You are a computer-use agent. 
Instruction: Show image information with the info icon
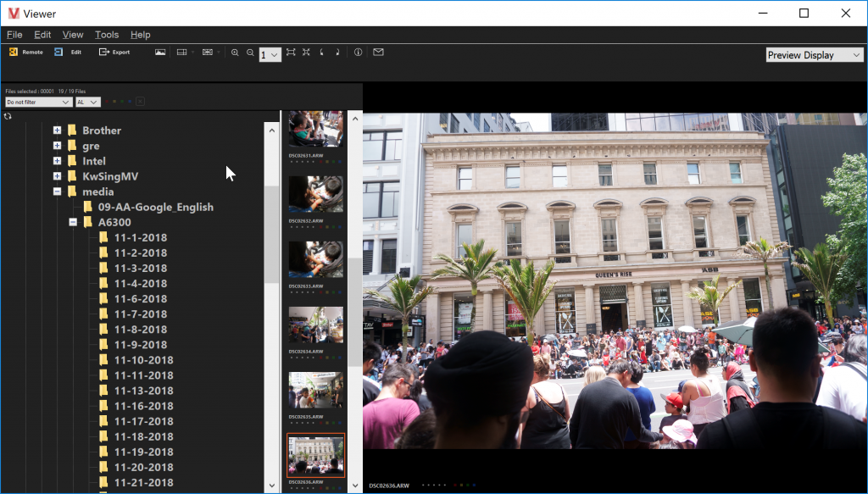pos(359,53)
